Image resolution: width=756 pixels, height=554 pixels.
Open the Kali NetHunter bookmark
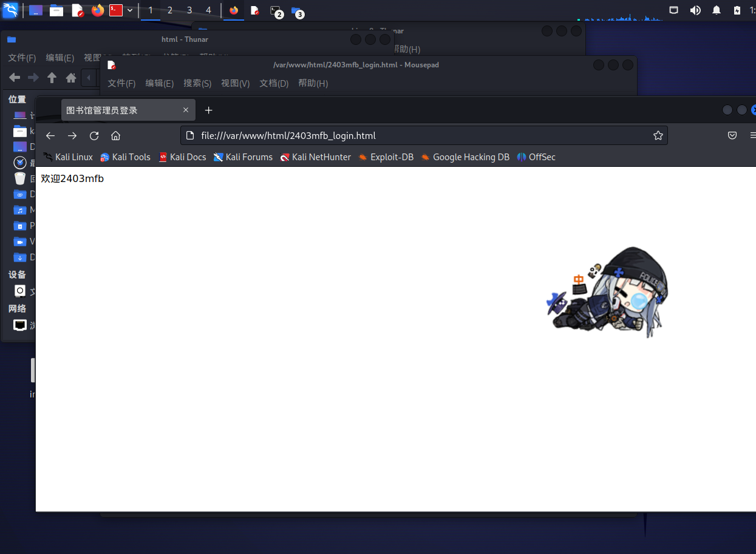tap(315, 157)
